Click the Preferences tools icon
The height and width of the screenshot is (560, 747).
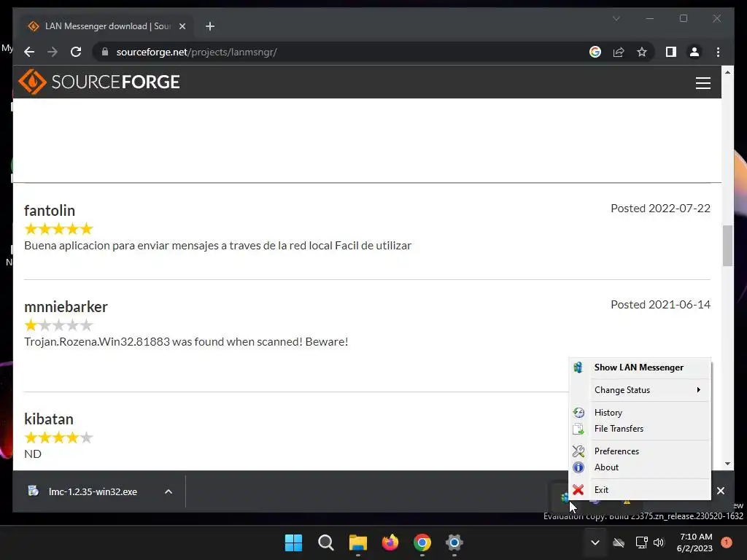(578, 451)
